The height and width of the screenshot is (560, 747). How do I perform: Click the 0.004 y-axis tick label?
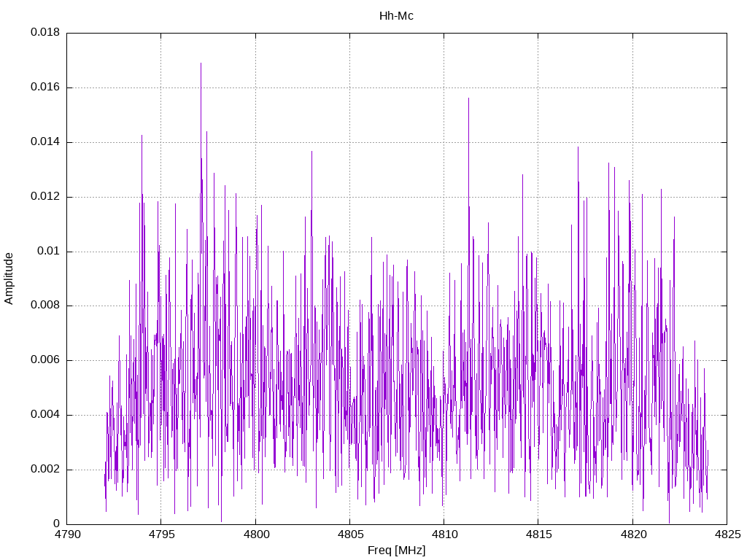(x=45, y=415)
